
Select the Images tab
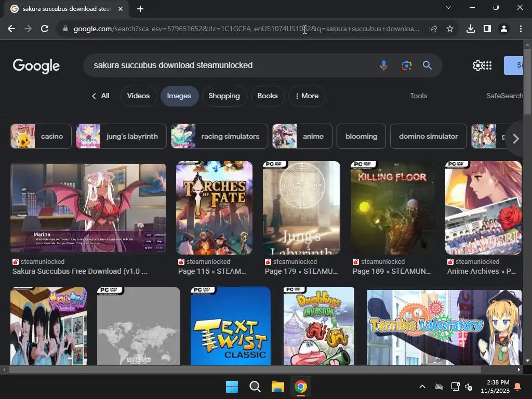(x=179, y=96)
